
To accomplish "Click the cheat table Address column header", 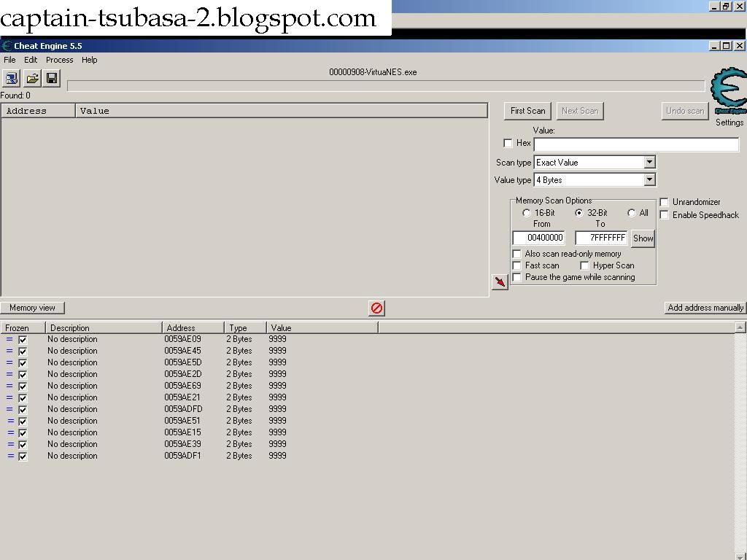I will point(193,328).
